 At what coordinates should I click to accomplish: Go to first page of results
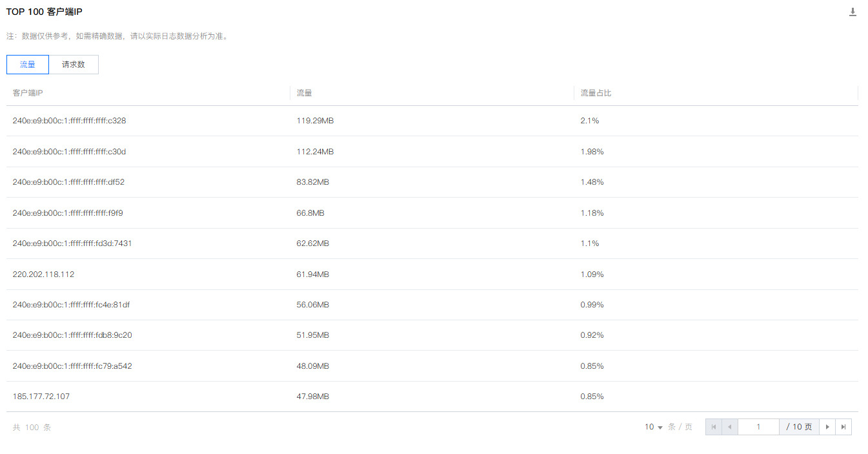tap(714, 427)
